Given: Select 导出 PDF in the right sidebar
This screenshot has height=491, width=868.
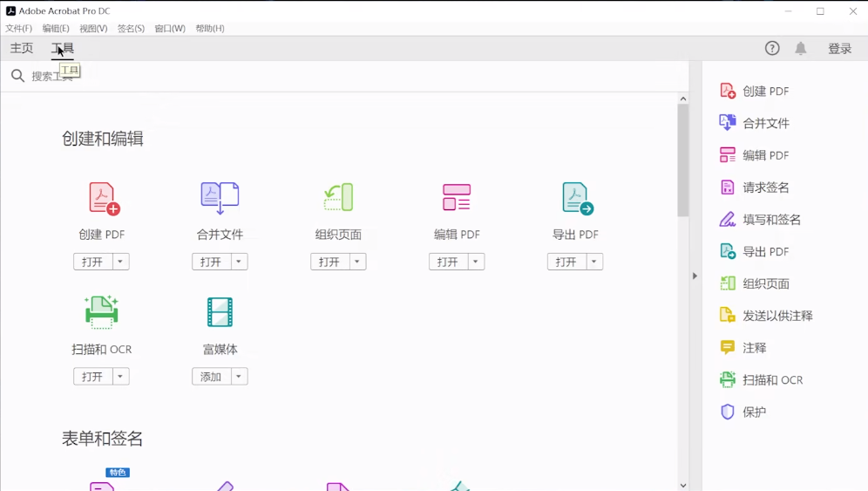Looking at the screenshot, I should (x=755, y=251).
